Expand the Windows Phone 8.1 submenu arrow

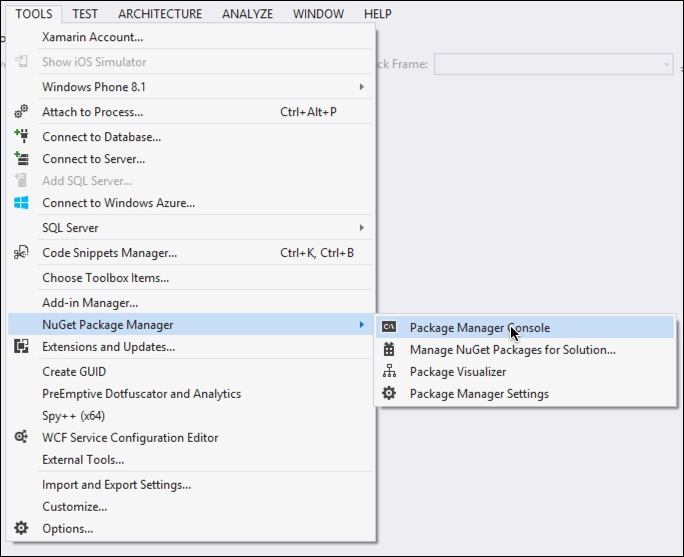click(362, 87)
